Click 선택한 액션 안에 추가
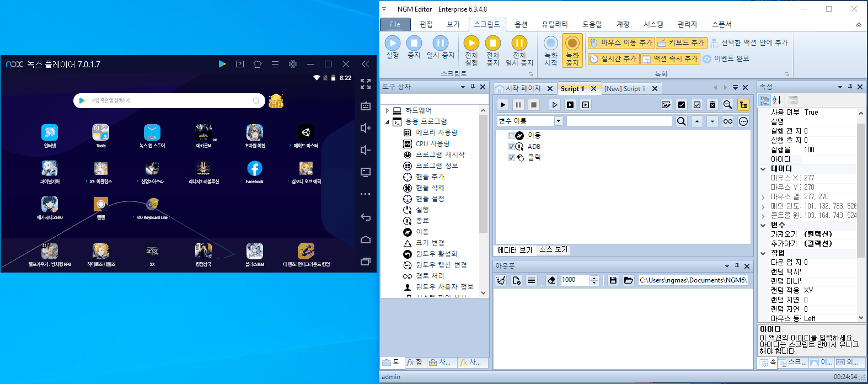The image size is (868, 384). pos(749,42)
